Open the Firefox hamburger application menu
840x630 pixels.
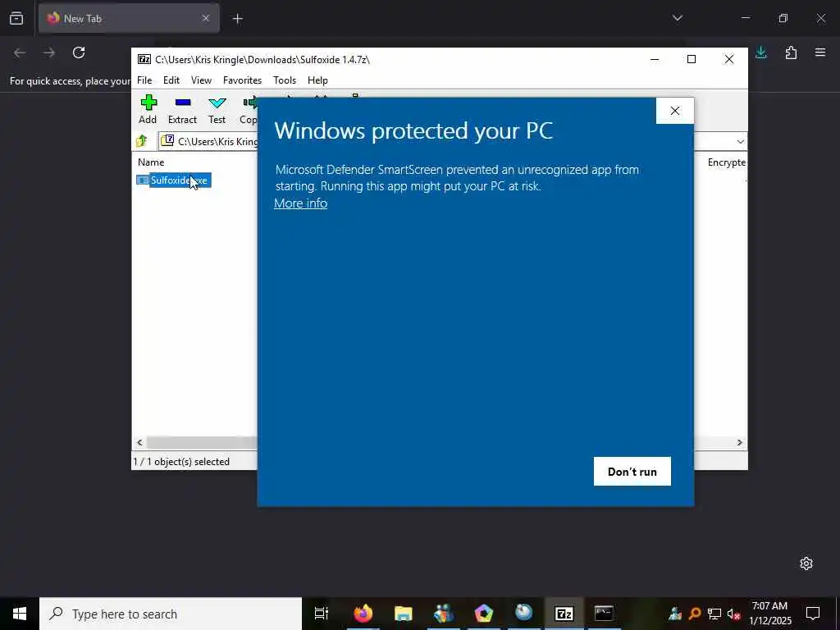point(820,52)
